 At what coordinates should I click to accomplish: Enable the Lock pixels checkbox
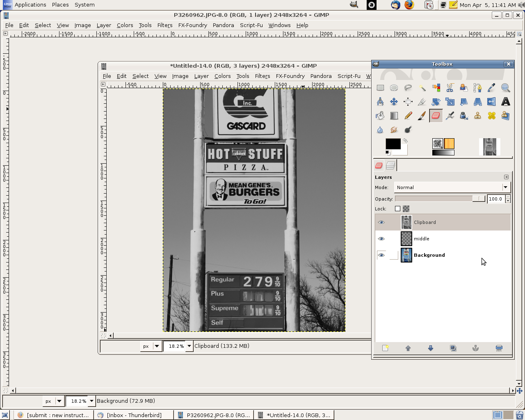(x=397, y=209)
